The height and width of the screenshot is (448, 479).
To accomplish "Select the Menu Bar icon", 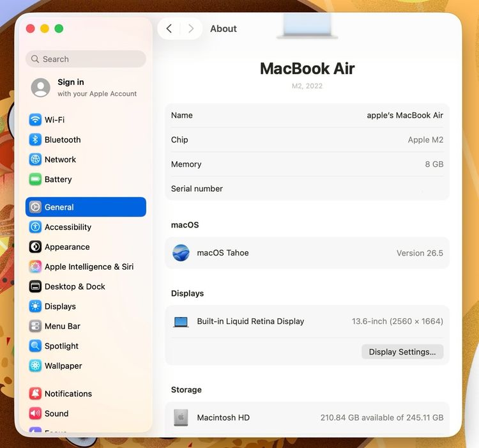I will (35, 327).
